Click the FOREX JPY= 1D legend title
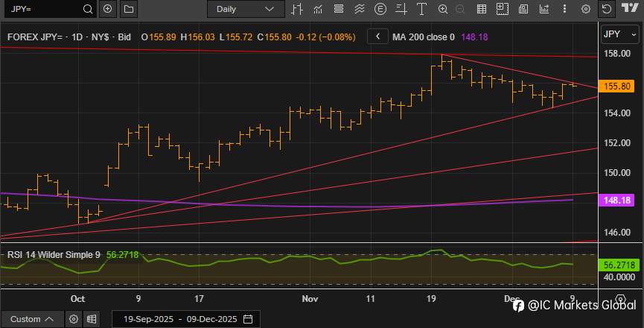 [69, 37]
